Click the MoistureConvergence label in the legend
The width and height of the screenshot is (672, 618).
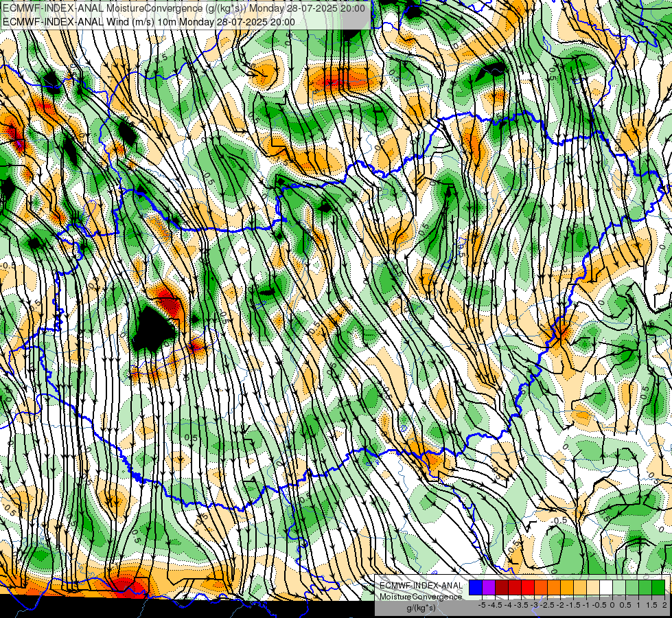421,597
